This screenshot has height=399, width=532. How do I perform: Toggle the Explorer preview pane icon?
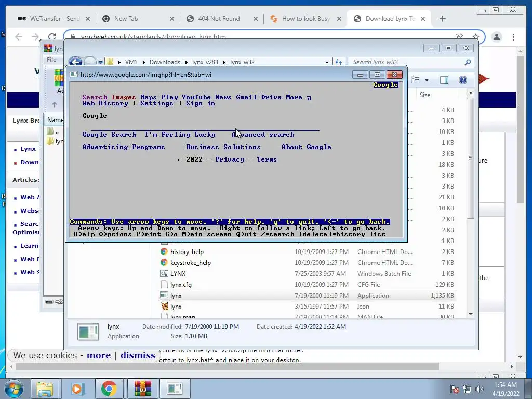tap(444, 80)
